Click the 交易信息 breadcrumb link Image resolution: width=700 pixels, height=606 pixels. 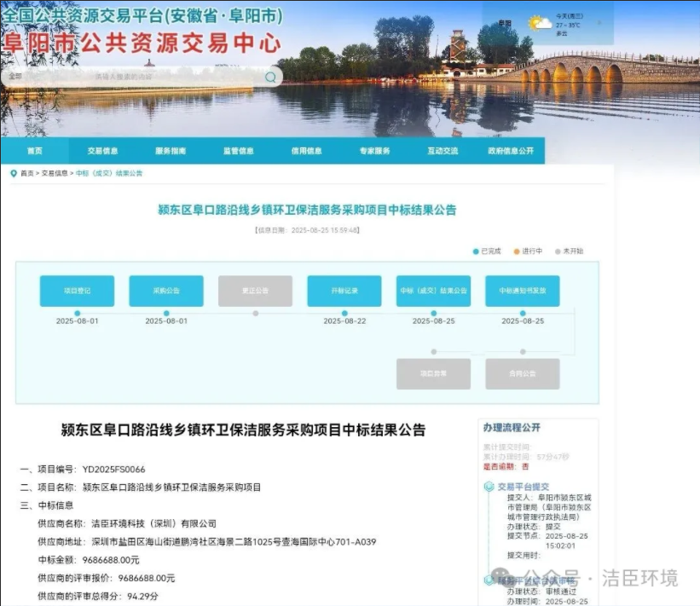[55, 173]
